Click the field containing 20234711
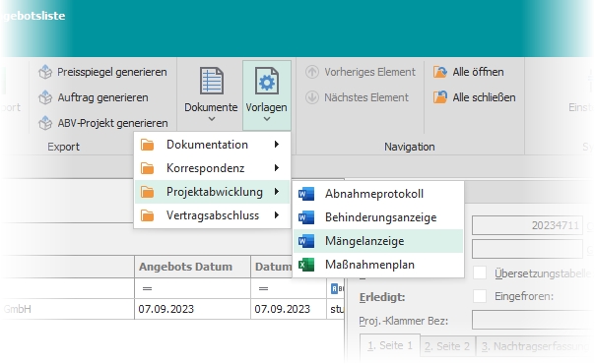Image resolution: width=595 pixels, height=364 pixels. pyautogui.click(x=527, y=225)
